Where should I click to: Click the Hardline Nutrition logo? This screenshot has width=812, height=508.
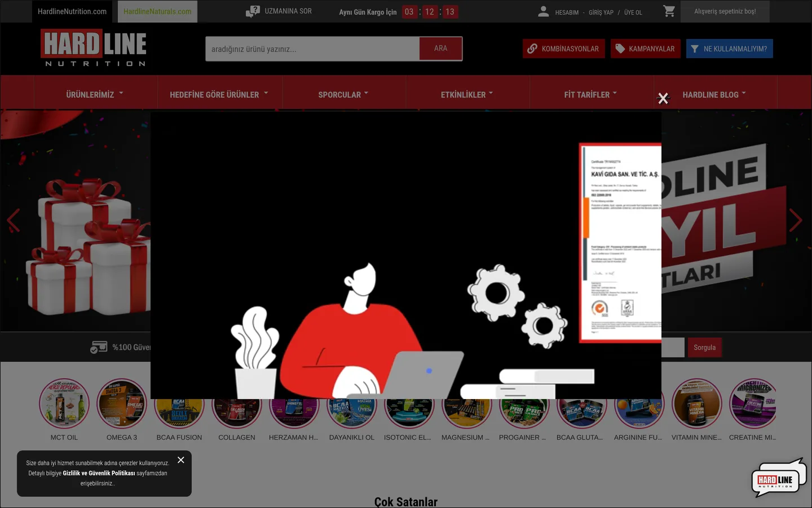pos(94,48)
